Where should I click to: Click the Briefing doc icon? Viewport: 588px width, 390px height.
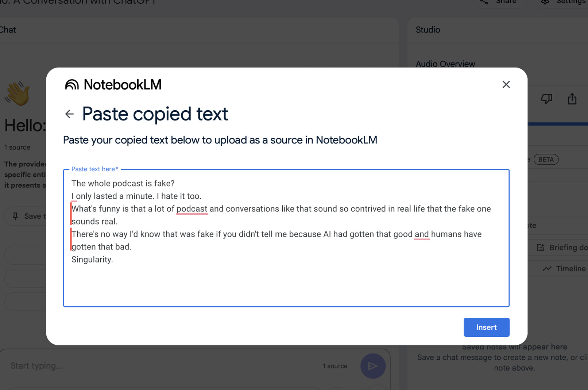coord(541,248)
